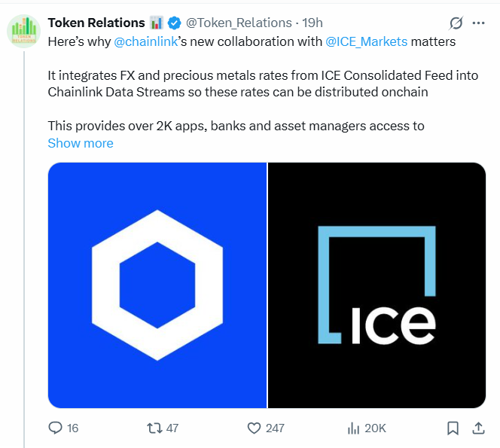Like the tweet with heart icon

pyautogui.click(x=255, y=428)
